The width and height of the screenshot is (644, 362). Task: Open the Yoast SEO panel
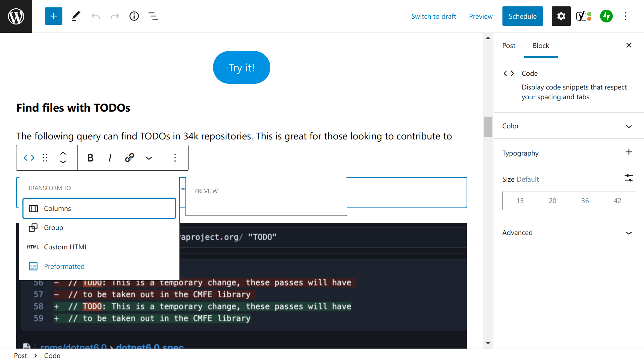point(584,16)
